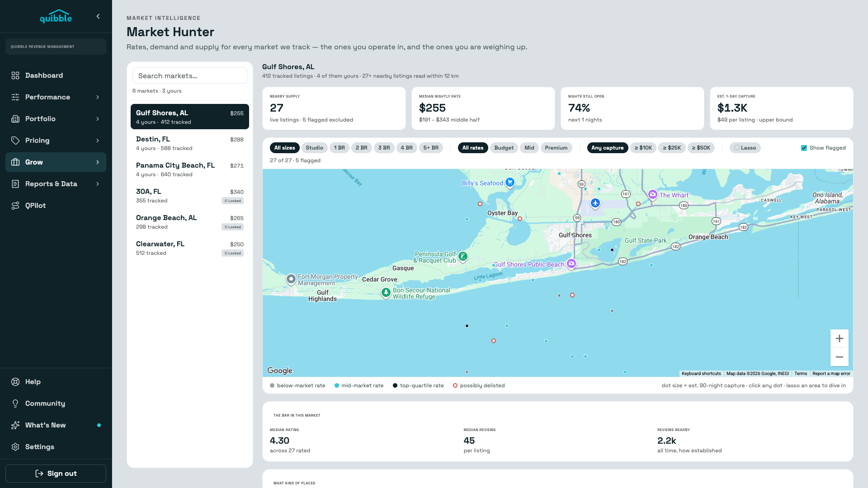Click the Google logo on map
This screenshot has height=488, width=868.
coord(280,371)
